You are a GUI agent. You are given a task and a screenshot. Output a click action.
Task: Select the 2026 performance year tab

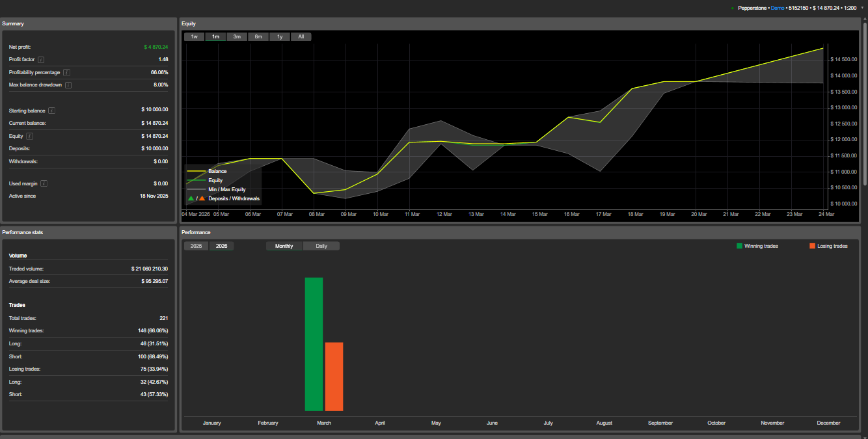click(221, 246)
